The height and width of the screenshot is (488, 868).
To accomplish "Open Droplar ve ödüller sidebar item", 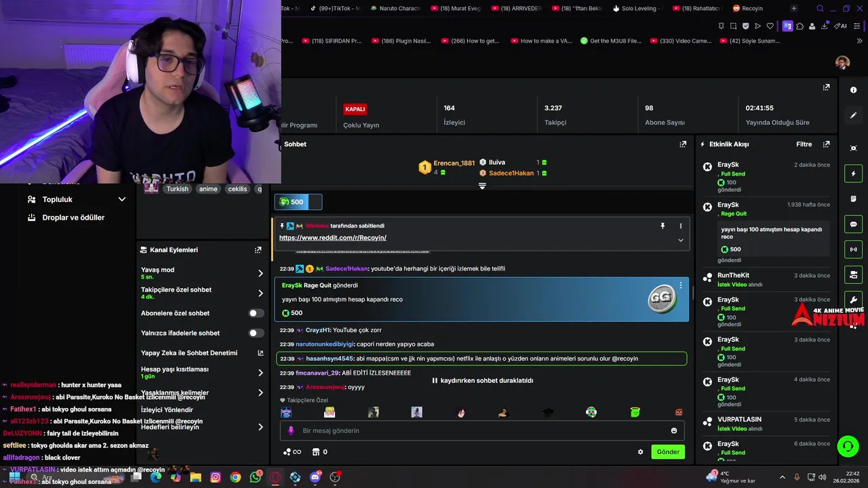I will 73,218.
